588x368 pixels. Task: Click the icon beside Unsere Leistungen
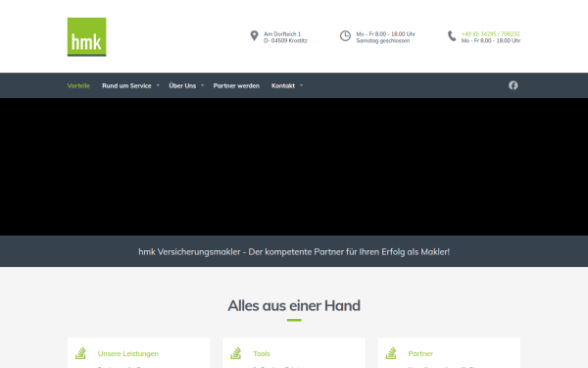pos(80,353)
